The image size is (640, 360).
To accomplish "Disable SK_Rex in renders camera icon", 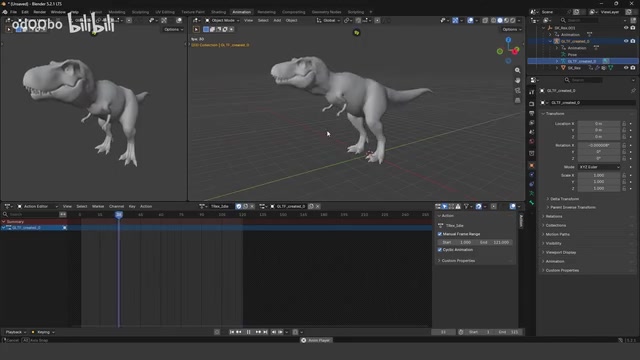I will (633, 68).
